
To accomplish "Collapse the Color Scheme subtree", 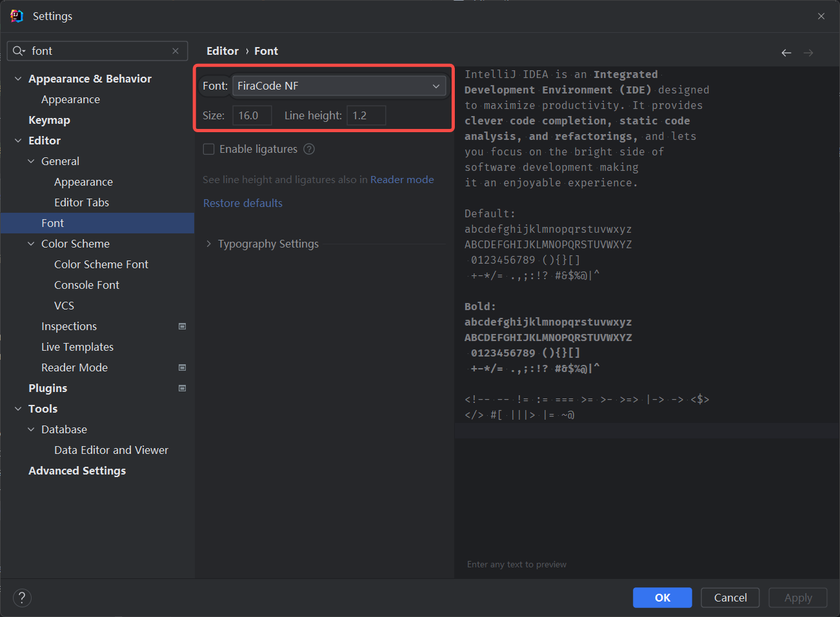I will tap(31, 244).
